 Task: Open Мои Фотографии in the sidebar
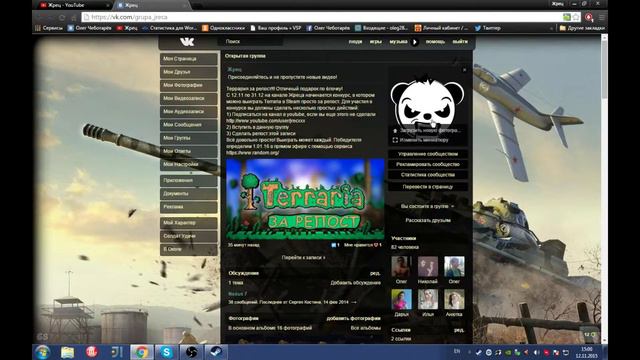[189, 85]
